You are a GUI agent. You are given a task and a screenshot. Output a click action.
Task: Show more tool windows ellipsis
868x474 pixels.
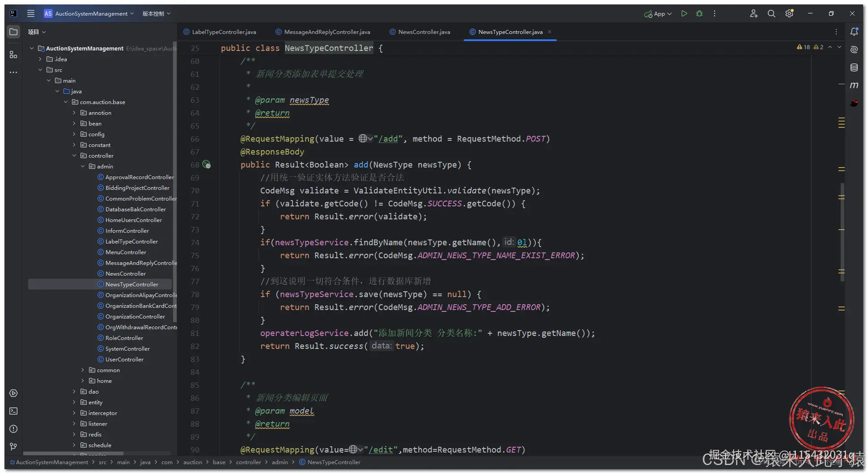coord(13,72)
